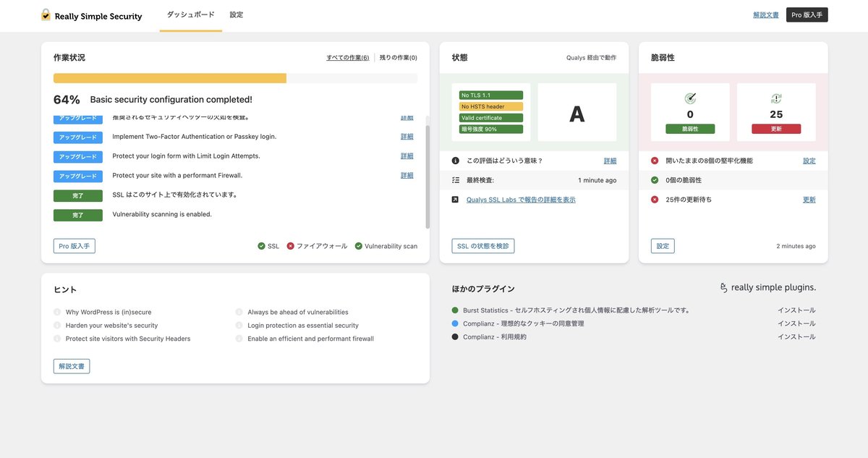868x458 pixels.
Task: Click the Pro 版入手 button in the header
Action: (807, 15)
